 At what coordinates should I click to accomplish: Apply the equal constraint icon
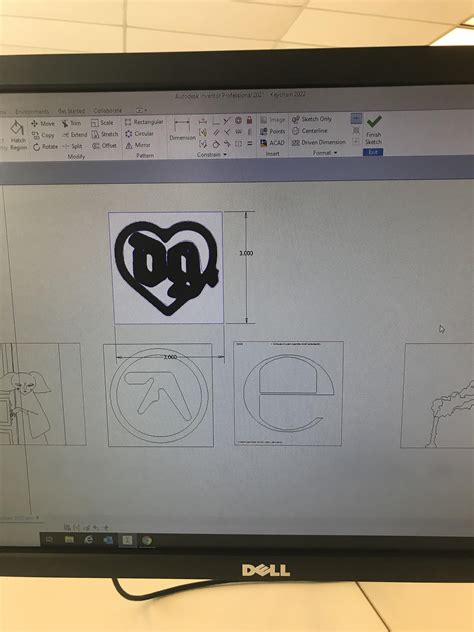coord(249,143)
